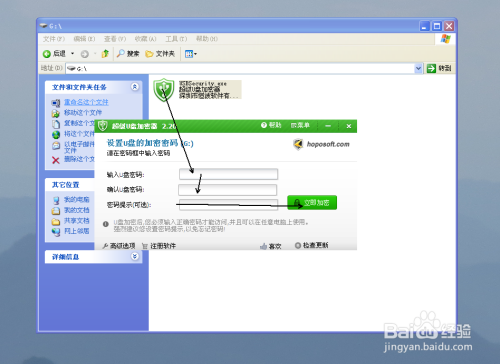Screen dimensions: 500x364
Task: Open the 查看(V) menu
Action: coord(115,39)
